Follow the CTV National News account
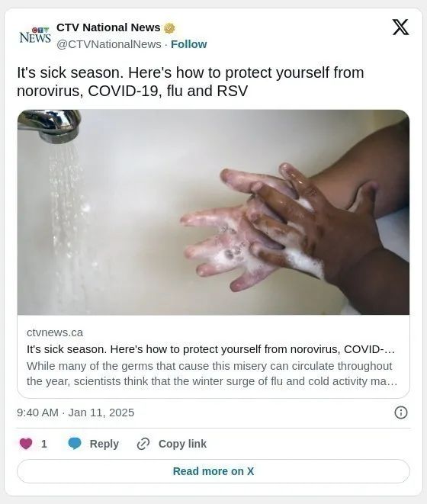The image size is (427, 504). click(189, 44)
